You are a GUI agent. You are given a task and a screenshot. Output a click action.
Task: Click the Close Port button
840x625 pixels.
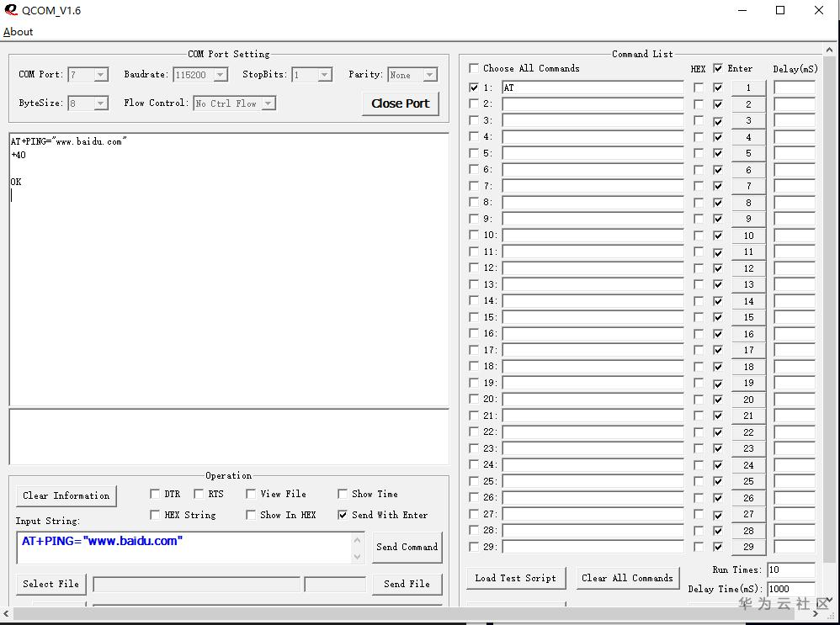[x=400, y=104]
